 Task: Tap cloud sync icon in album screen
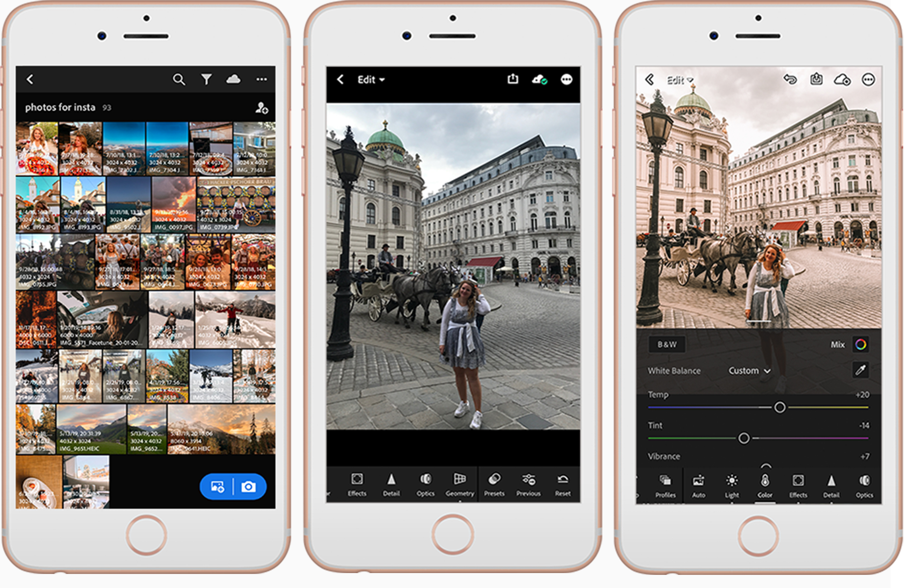tap(233, 79)
